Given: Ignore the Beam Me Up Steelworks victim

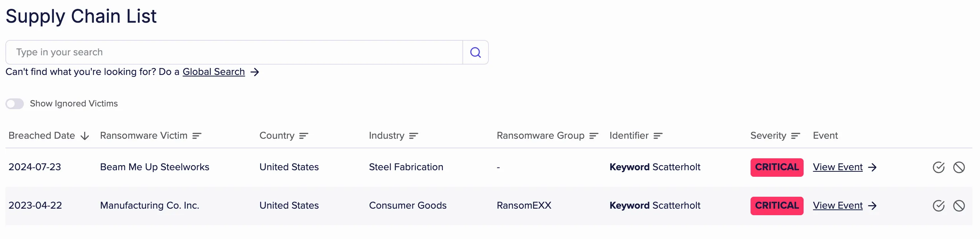Looking at the screenshot, I should (959, 167).
